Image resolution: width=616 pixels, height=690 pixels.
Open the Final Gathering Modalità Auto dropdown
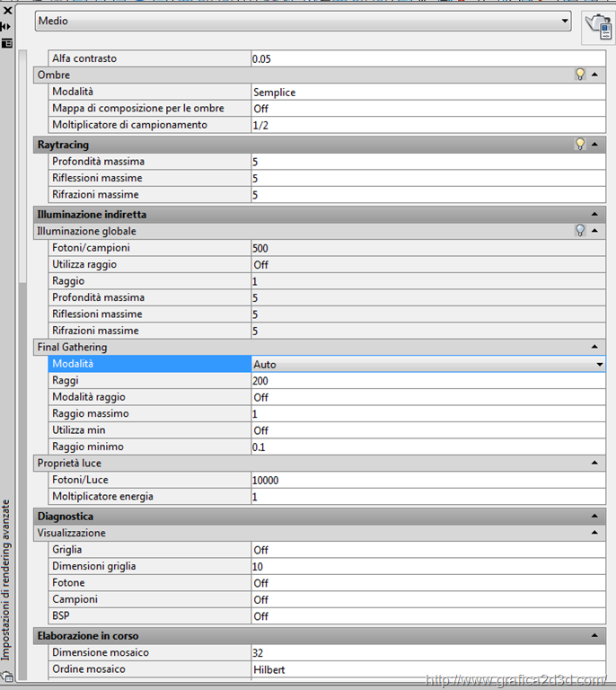pos(599,365)
